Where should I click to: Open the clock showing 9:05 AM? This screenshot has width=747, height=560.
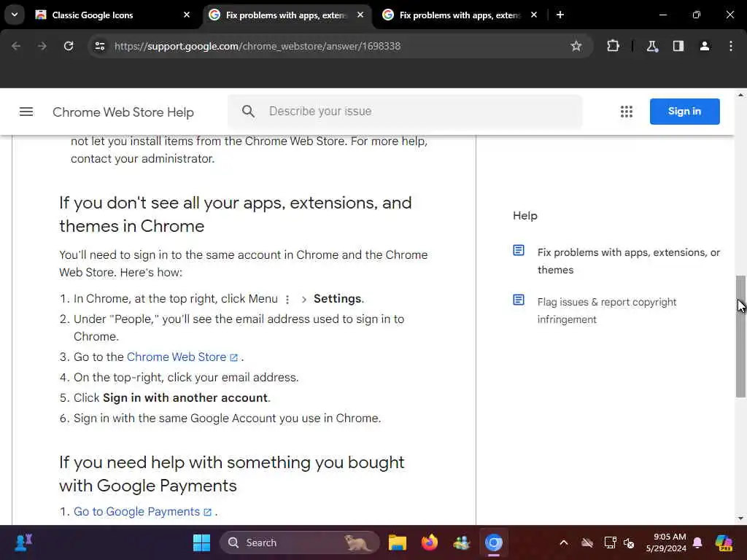point(665,542)
